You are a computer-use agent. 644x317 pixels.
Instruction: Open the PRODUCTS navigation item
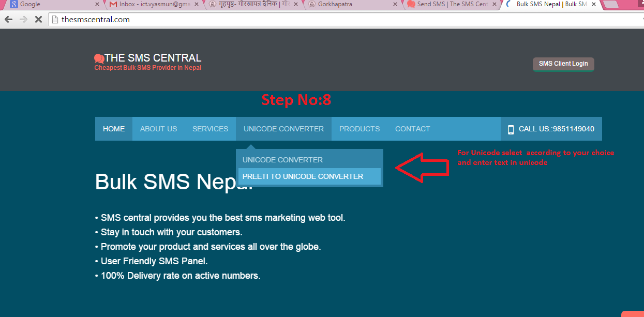(x=360, y=129)
